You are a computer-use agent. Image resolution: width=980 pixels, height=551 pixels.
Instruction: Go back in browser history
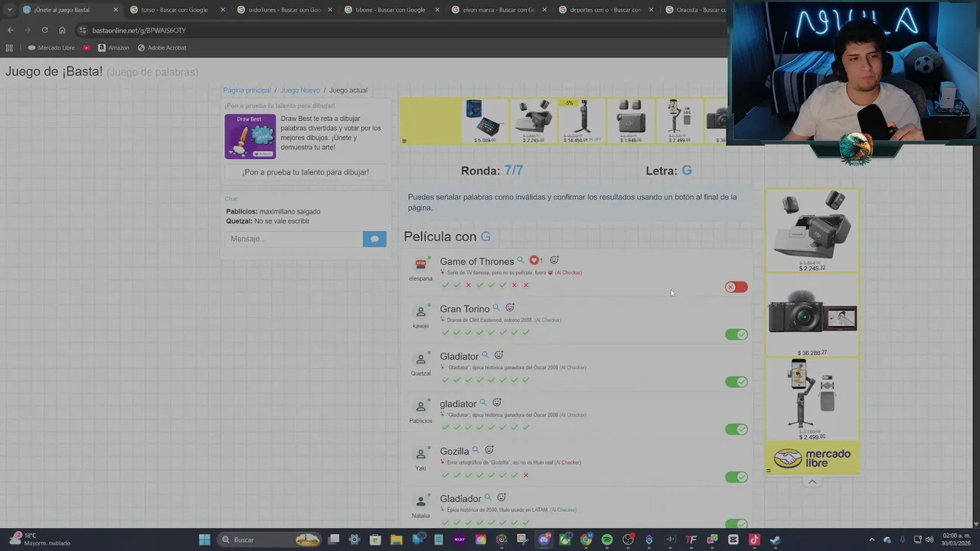pyautogui.click(x=10, y=30)
